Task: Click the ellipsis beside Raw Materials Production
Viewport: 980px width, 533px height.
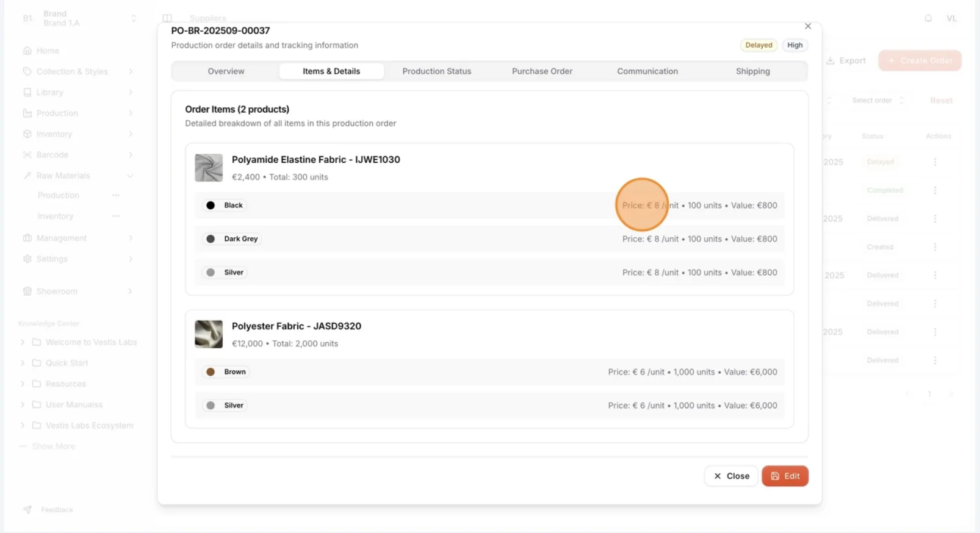Action: [116, 195]
